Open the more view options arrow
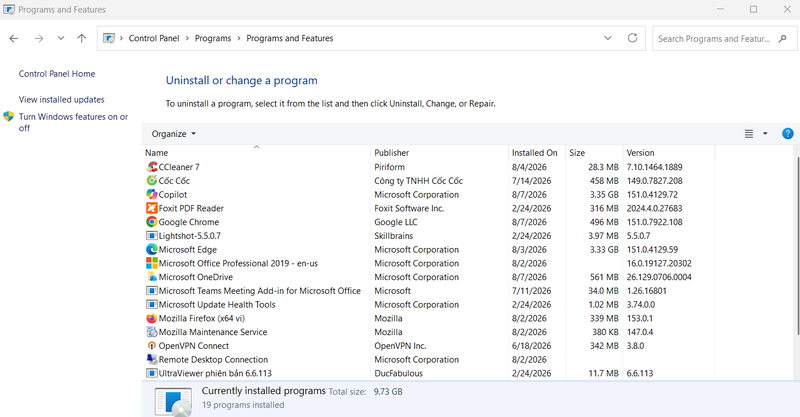This screenshot has height=417, width=800. 765,134
